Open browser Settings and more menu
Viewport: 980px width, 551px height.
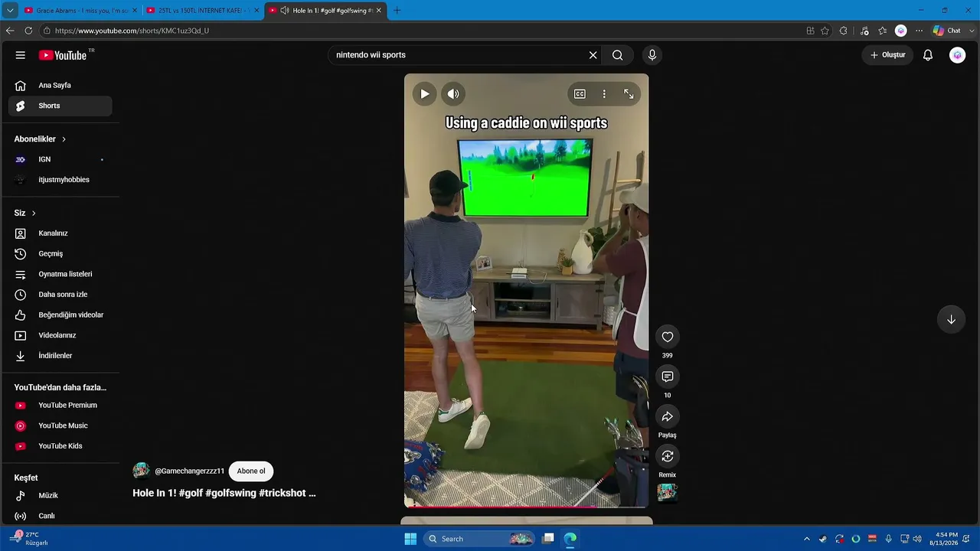click(920, 31)
